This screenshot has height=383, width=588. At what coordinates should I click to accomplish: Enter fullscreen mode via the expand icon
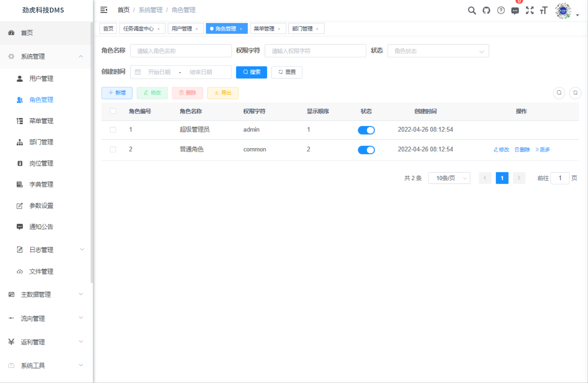530,10
